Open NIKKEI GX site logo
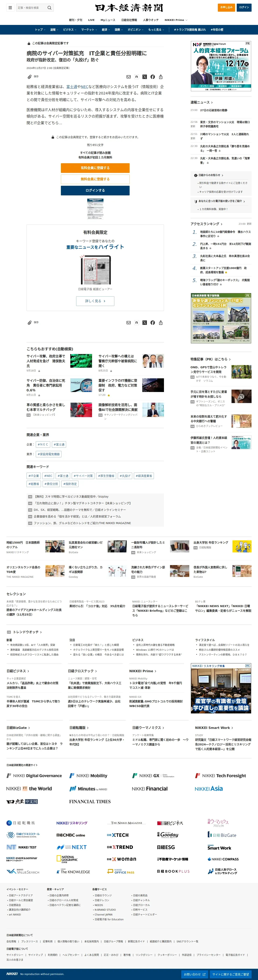 pos(153,775)
